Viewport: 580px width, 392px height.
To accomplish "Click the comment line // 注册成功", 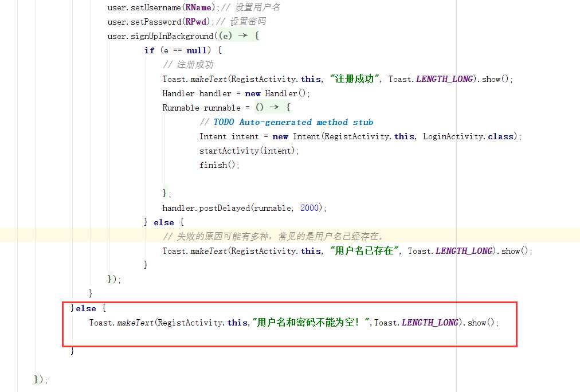I will tap(188, 65).
